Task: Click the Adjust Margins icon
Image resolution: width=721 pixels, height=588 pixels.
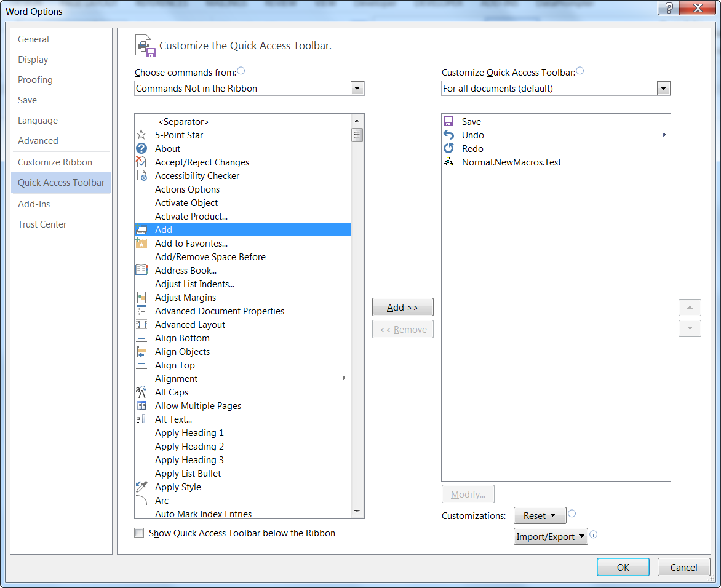Action: click(x=141, y=298)
